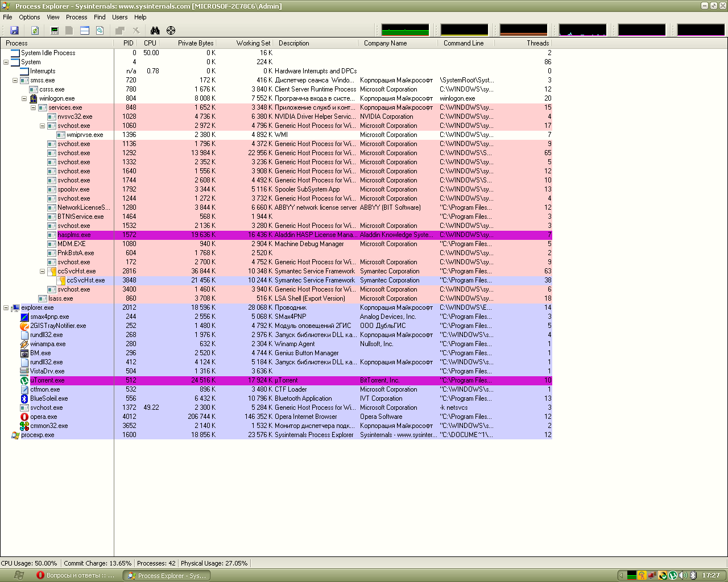The width and height of the screenshot is (728, 582).
Task: Click the smax4pnp.exe process icon
Action: click(x=24, y=317)
